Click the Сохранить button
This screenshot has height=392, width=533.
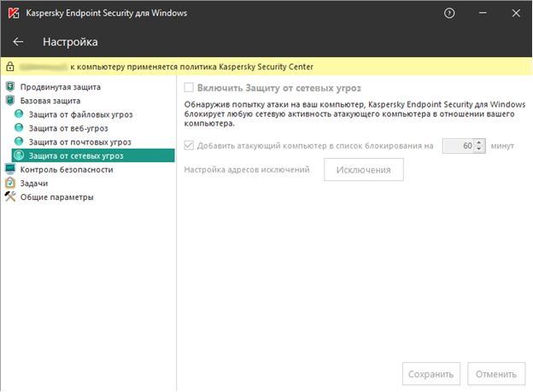(430, 373)
